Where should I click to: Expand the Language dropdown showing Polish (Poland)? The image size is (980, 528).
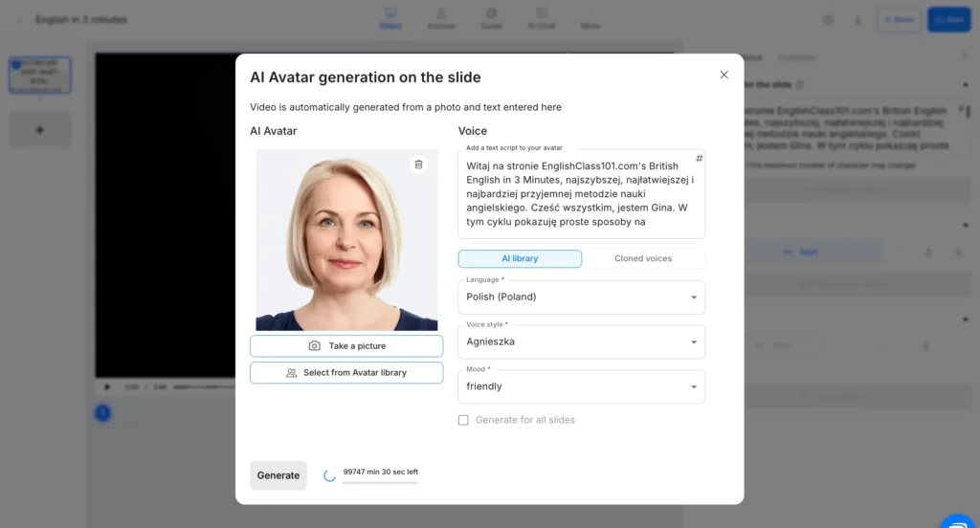581,297
